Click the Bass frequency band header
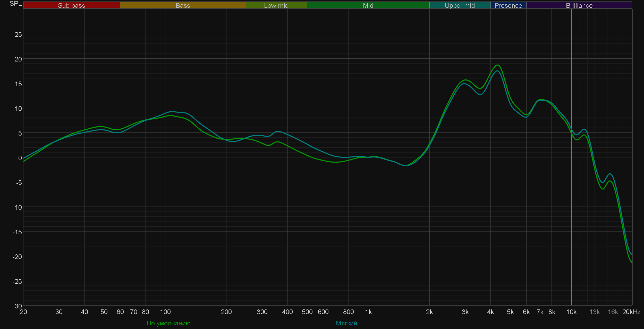 coord(183,5)
